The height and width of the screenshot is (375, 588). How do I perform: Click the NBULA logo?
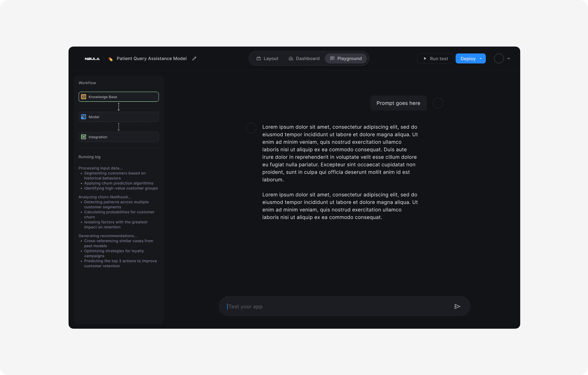(92, 58)
